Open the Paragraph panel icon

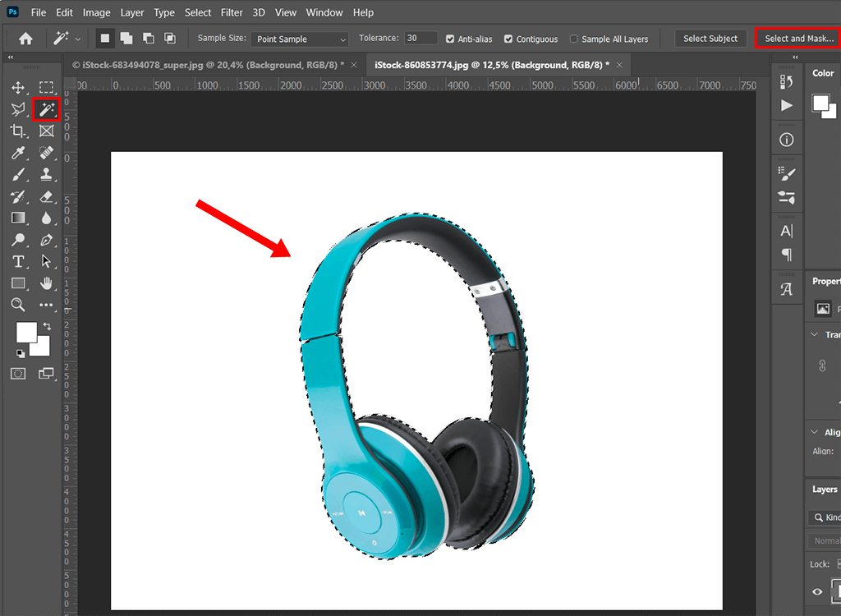tap(786, 254)
